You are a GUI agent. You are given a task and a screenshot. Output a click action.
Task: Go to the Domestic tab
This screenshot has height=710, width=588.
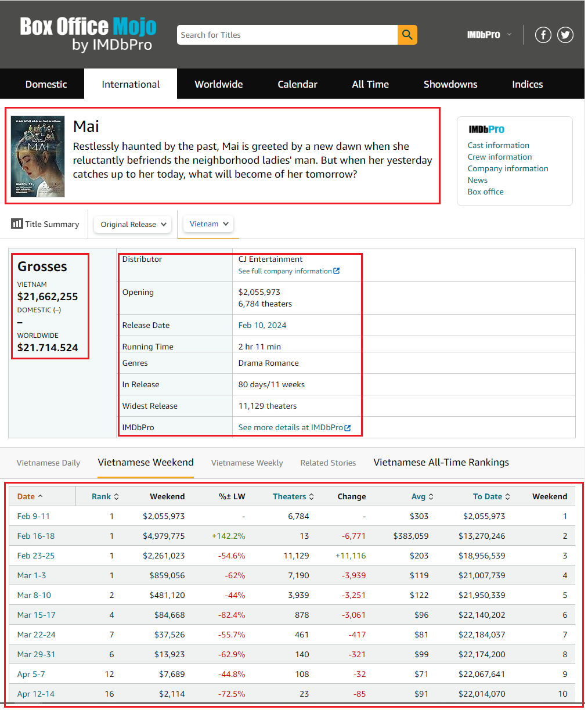click(46, 84)
